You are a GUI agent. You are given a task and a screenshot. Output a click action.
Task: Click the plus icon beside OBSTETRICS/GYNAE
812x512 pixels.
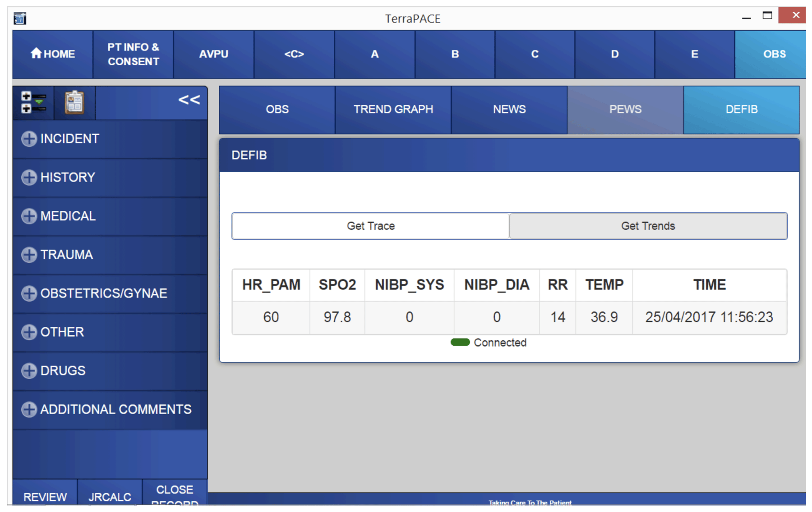pyautogui.click(x=28, y=293)
